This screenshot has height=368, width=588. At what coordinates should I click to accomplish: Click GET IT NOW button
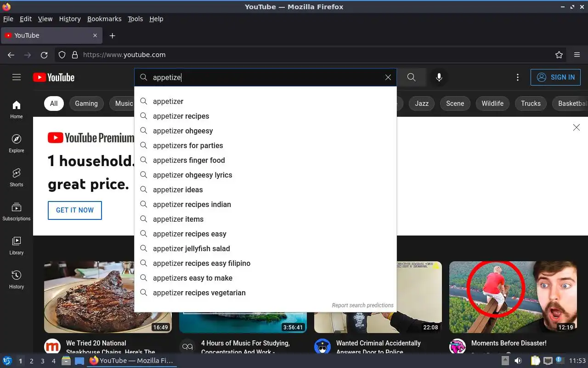point(75,210)
